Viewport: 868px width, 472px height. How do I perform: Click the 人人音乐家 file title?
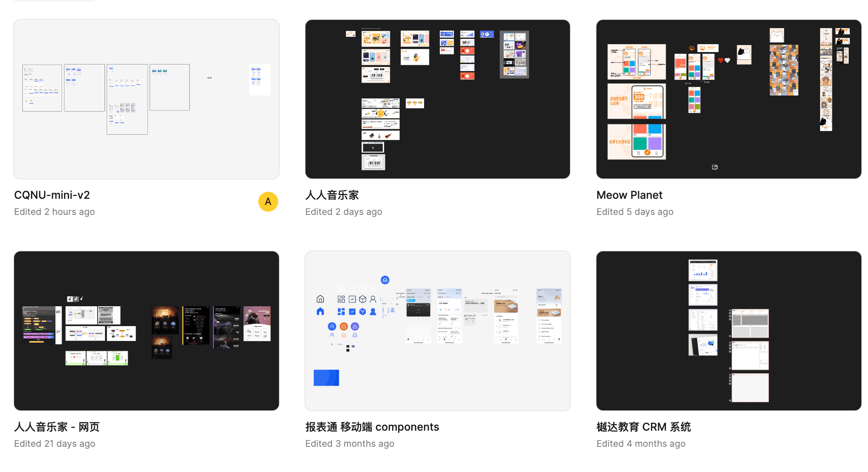point(332,195)
